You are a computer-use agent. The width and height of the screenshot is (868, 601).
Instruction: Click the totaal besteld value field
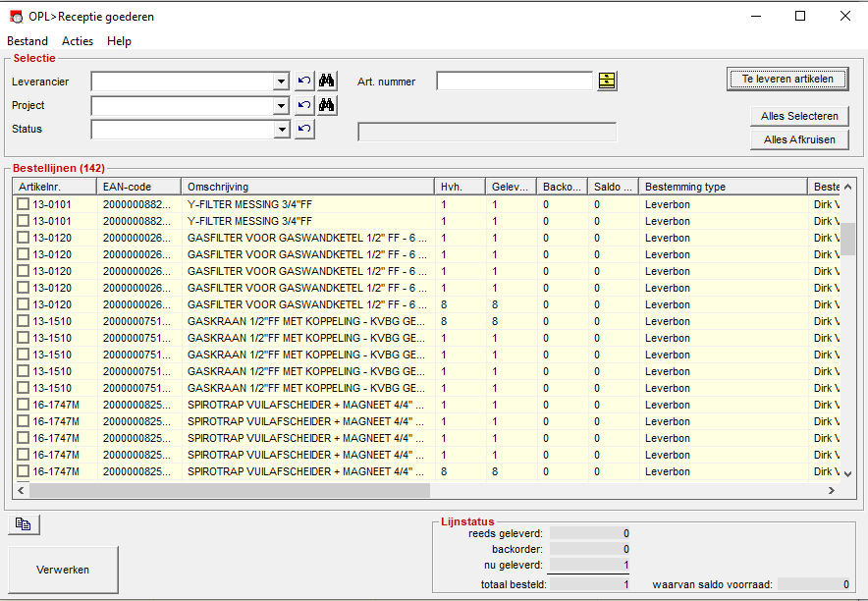pos(590,584)
